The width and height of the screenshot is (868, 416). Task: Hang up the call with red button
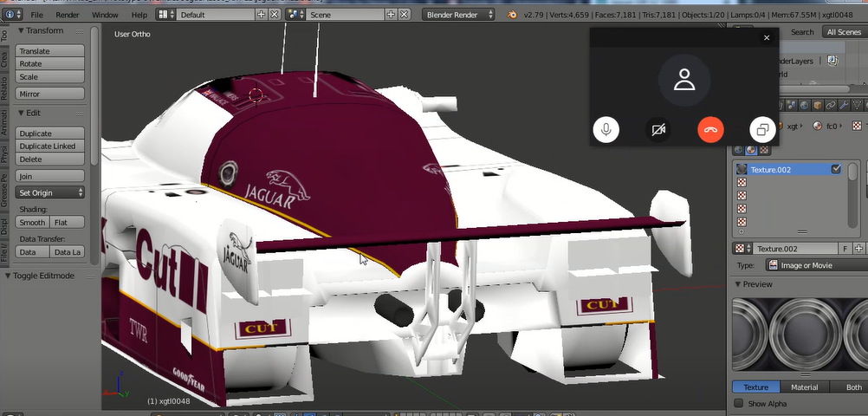[711, 130]
